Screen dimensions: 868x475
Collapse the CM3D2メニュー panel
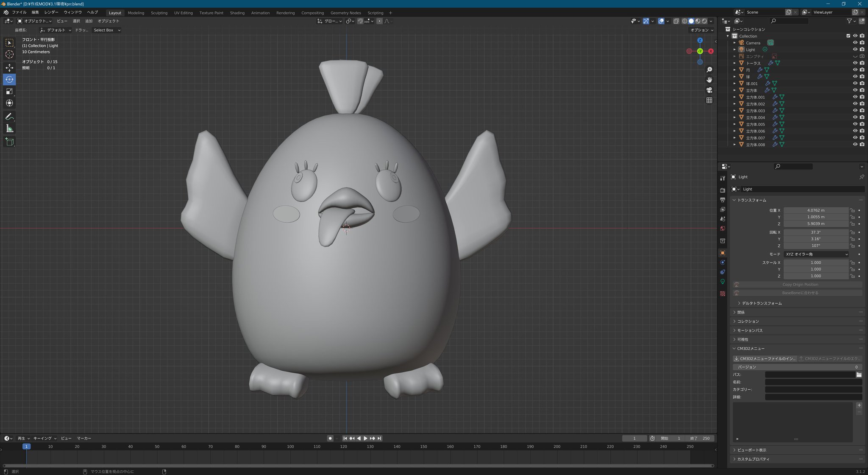pos(750,349)
